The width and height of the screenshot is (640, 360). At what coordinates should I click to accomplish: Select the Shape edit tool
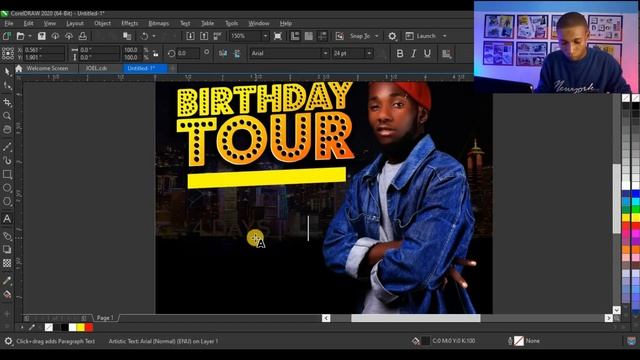(7, 86)
